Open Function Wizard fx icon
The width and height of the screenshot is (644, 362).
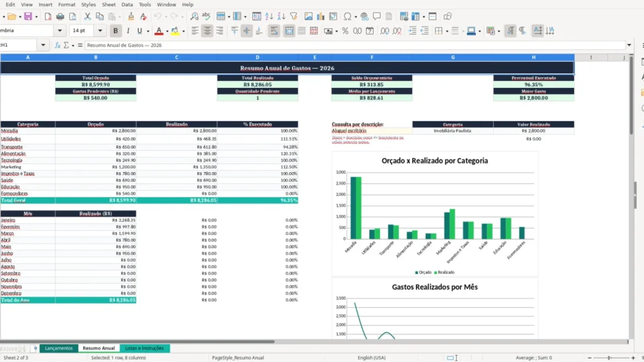(57, 45)
